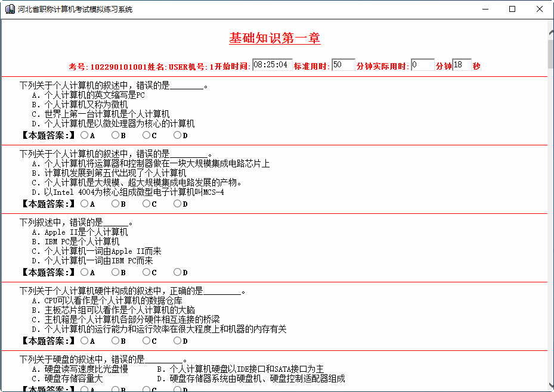Click the seconds field showing 18
Screen dimensions: 554x392
point(462,65)
